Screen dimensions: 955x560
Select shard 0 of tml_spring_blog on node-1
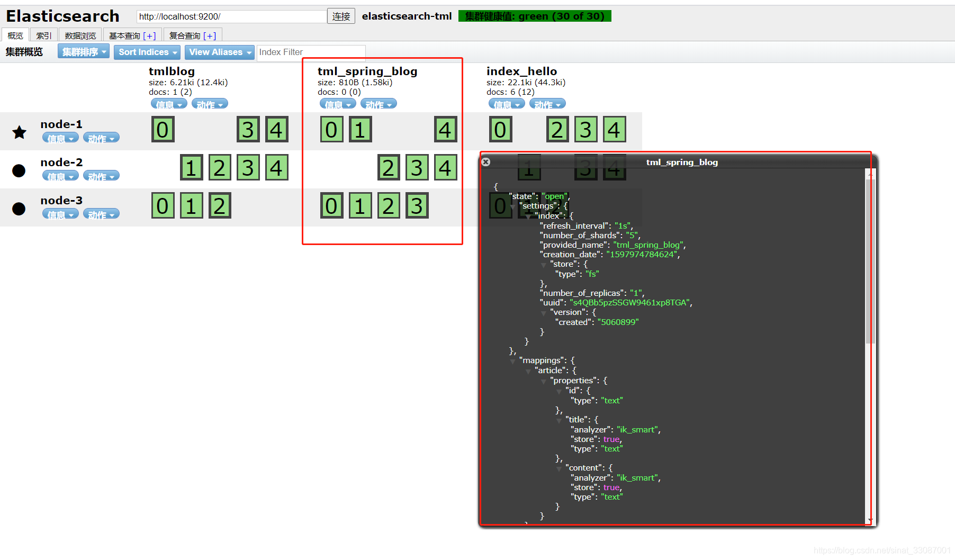click(332, 130)
